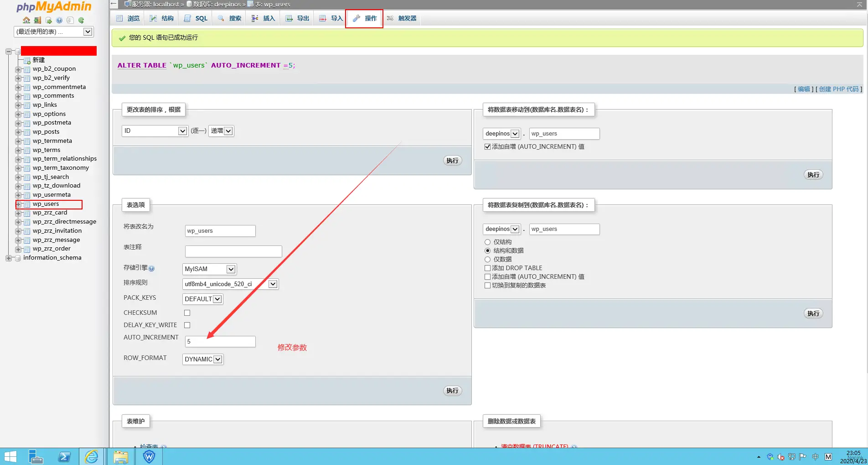Click the 创建 PHP 代码 link
This screenshot has width=868, height=465.
coord(838,89)
